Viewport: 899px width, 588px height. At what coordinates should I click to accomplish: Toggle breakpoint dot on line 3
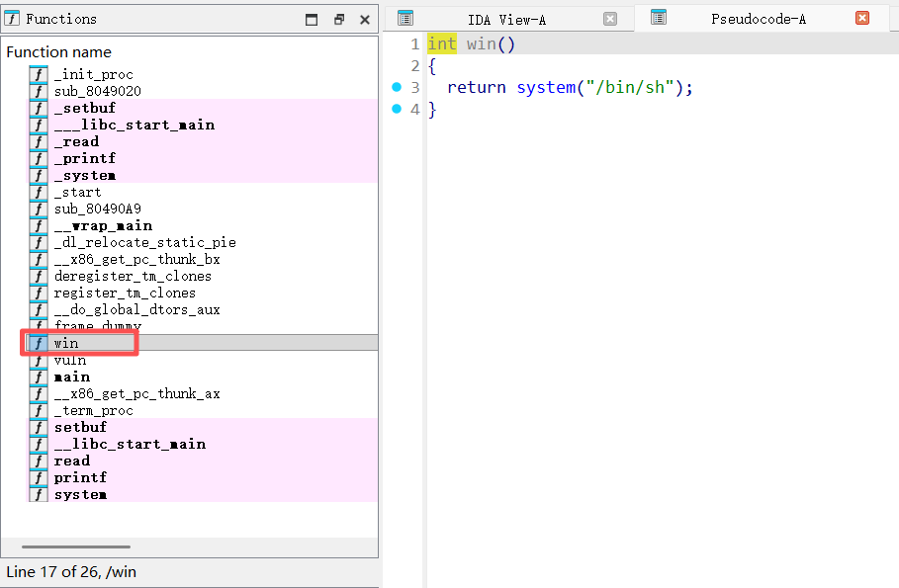[x=397, y=88]
